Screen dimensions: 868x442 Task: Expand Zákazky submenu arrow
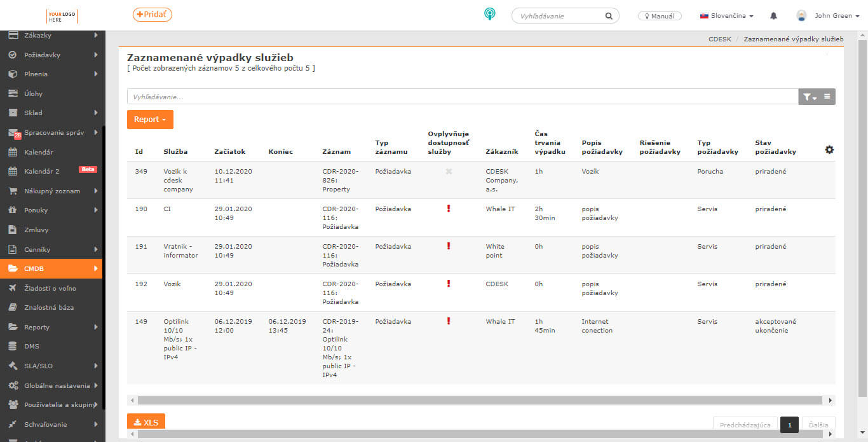[96, 35]
